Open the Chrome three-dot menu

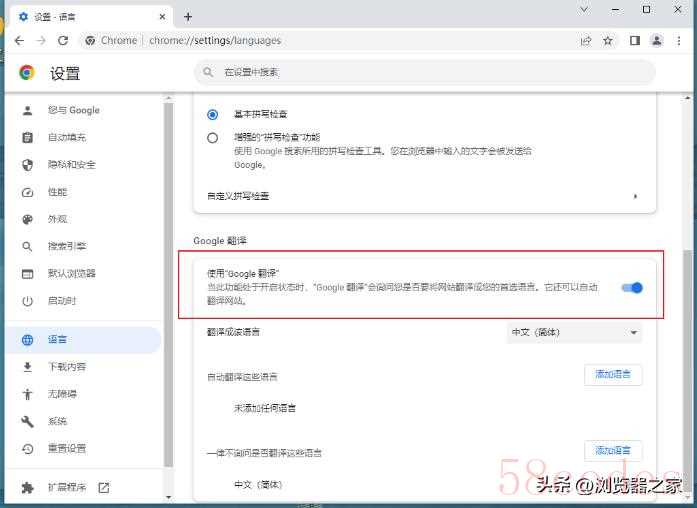coord(679,41)
